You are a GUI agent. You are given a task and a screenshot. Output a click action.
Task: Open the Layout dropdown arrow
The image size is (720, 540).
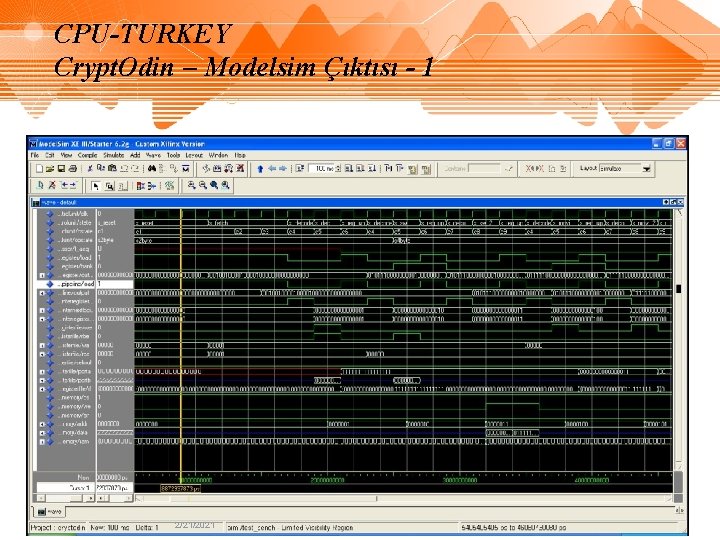coord(647,169)
